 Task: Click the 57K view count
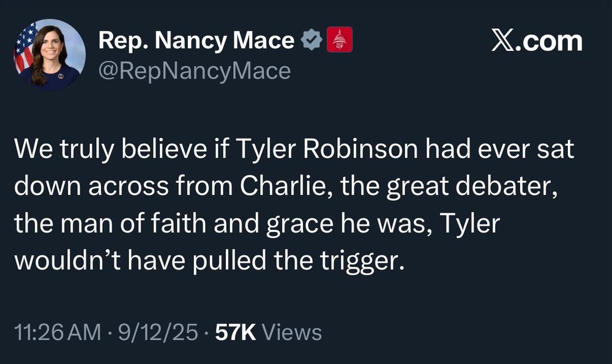[x=237, y=332]
